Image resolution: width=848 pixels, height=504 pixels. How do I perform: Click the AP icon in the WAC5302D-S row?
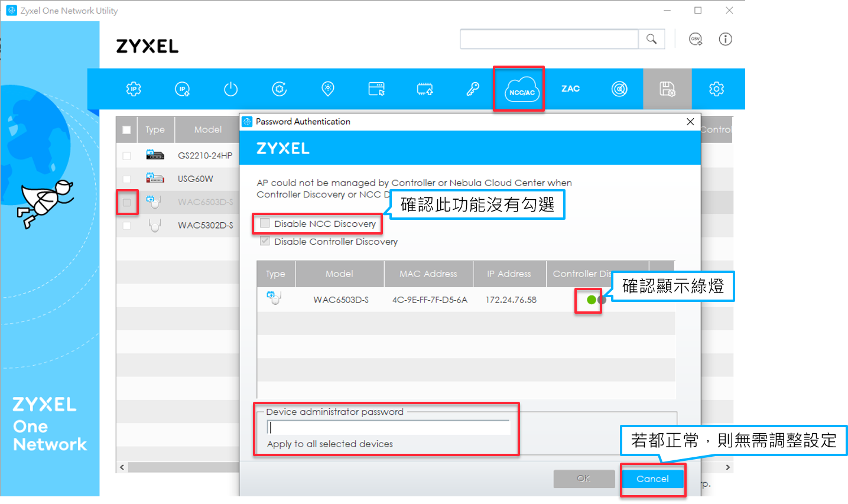click(x=155, y=225)
